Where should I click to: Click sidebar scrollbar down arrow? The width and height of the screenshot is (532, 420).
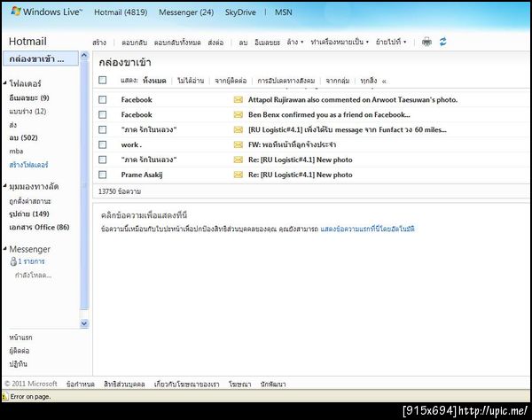pos(84,323)
